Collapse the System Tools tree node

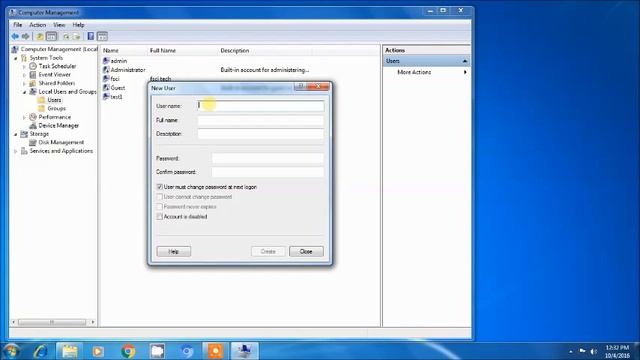pyautogui.click(x=16, y=58)
